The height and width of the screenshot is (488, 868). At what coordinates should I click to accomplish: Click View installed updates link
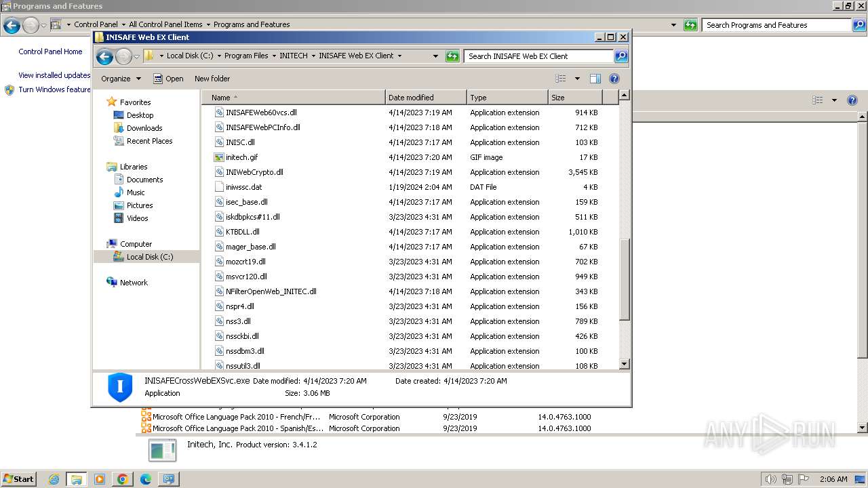tap(54, 75)
